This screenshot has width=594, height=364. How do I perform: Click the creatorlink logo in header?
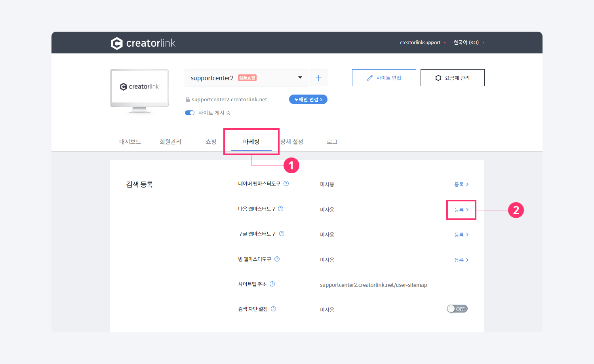click(143, 43)
